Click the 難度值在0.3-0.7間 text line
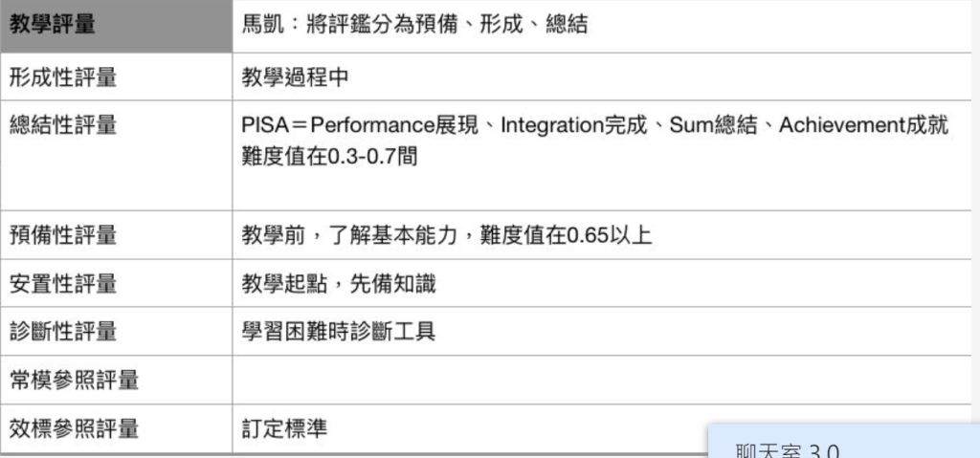The width and height of the screenshot is (980, 458). pos(329,155)
